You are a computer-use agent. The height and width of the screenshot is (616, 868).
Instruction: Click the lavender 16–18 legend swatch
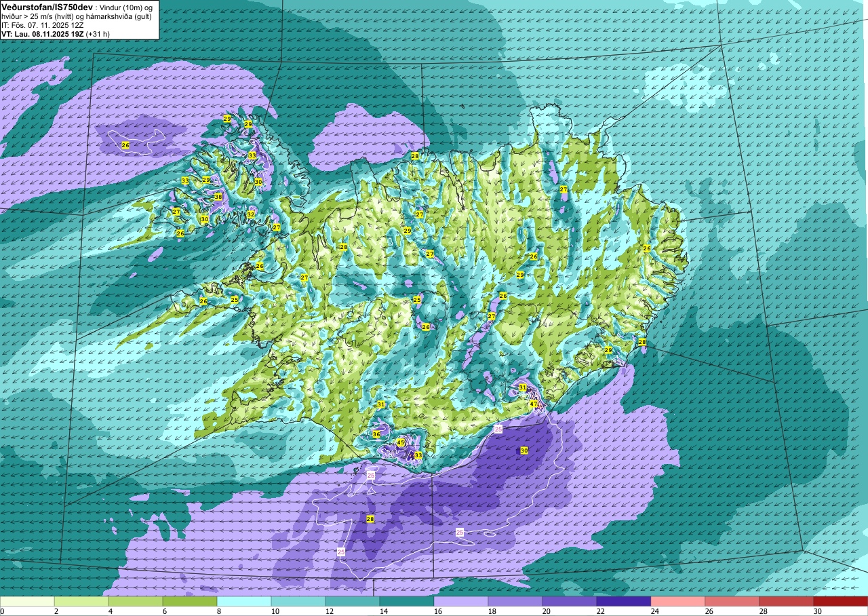click(x=461, y=601)
